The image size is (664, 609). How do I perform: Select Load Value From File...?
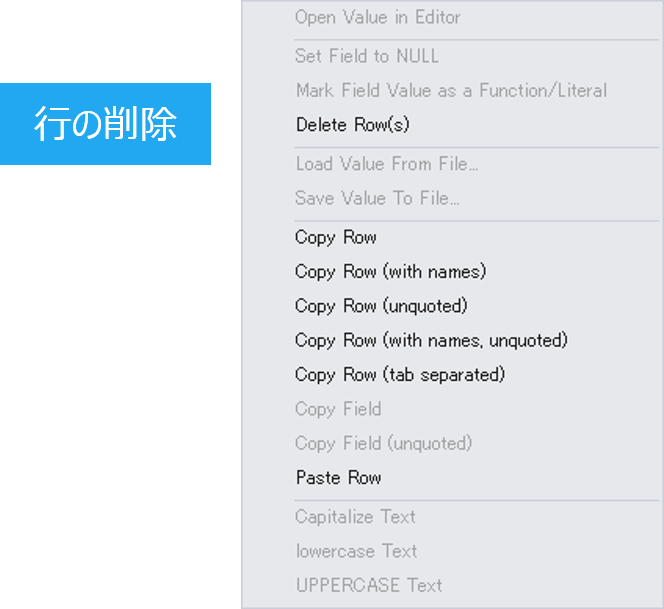(x=451, y=164)
